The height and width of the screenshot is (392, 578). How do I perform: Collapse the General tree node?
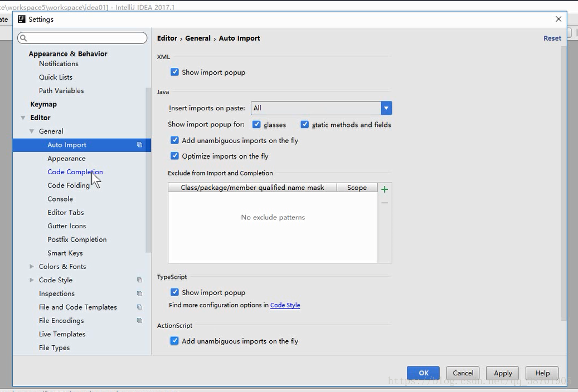click(x=32, y=131)
